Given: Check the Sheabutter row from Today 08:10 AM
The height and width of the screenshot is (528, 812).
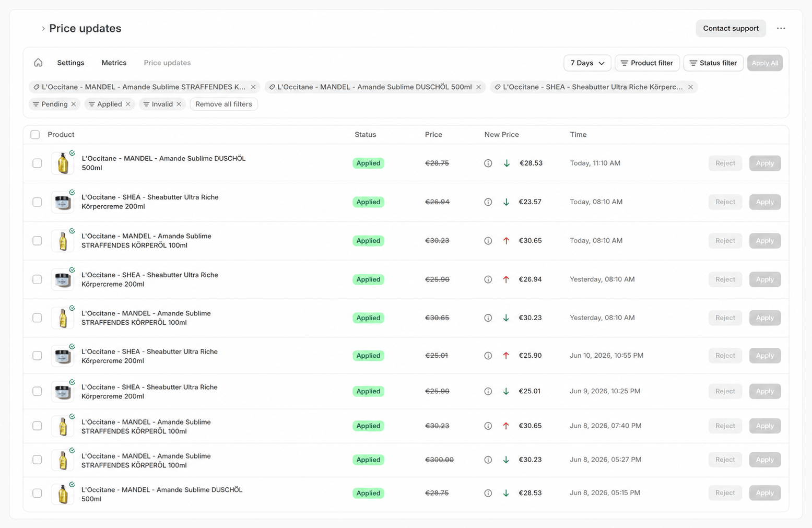Looking at the screenshot, I should (x=37, y=202).
